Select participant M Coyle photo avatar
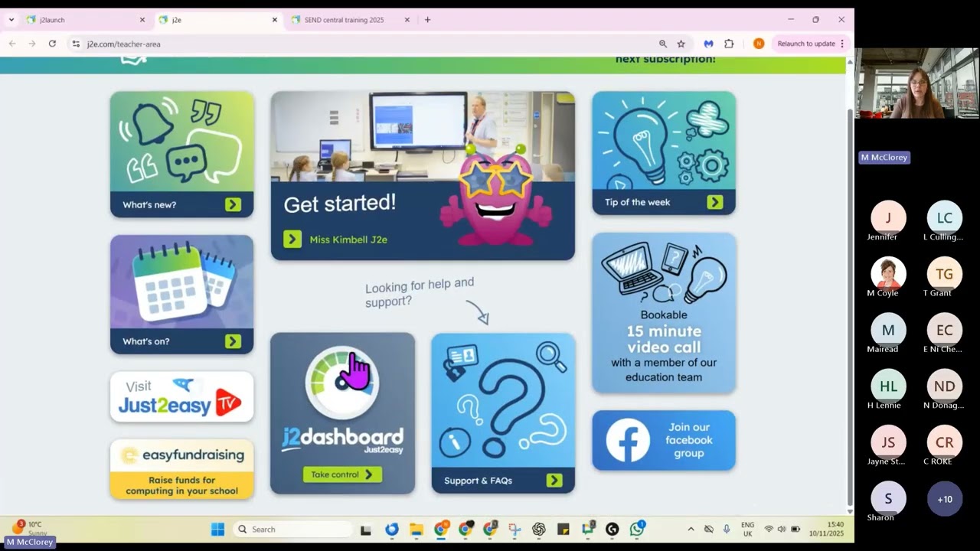 (x=888, y=273)
